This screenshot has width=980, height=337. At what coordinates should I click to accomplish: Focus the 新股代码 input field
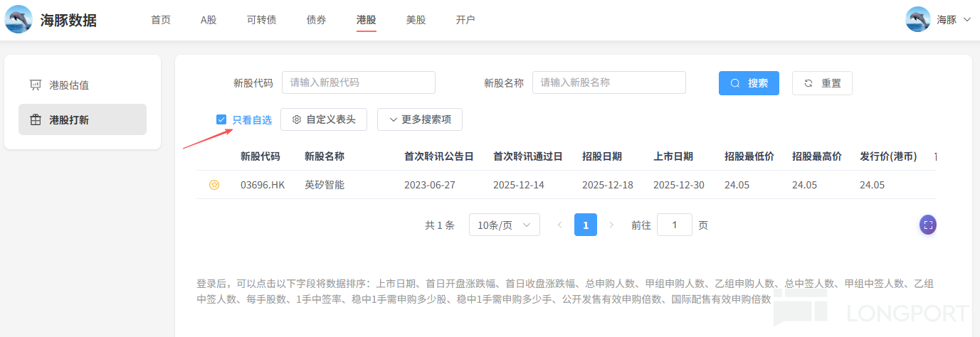coord(359,82)
